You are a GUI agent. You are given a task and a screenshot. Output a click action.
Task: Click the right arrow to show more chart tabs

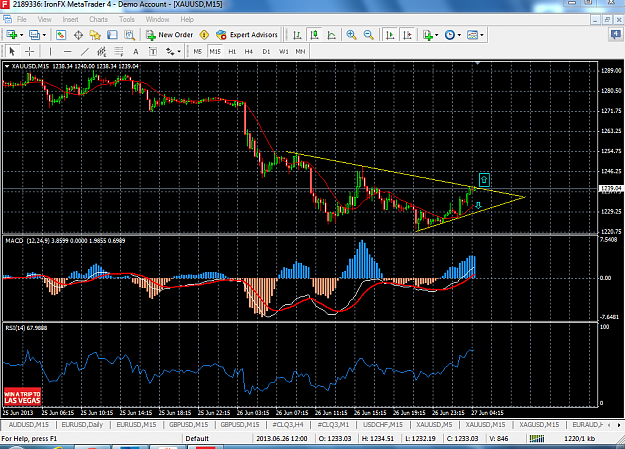coord(619,425)
